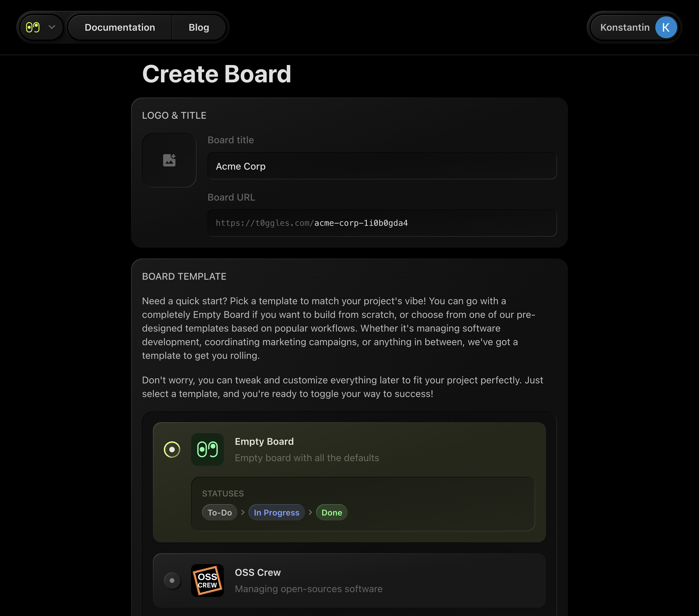Click the In Progress status badge

pos(276,512)
